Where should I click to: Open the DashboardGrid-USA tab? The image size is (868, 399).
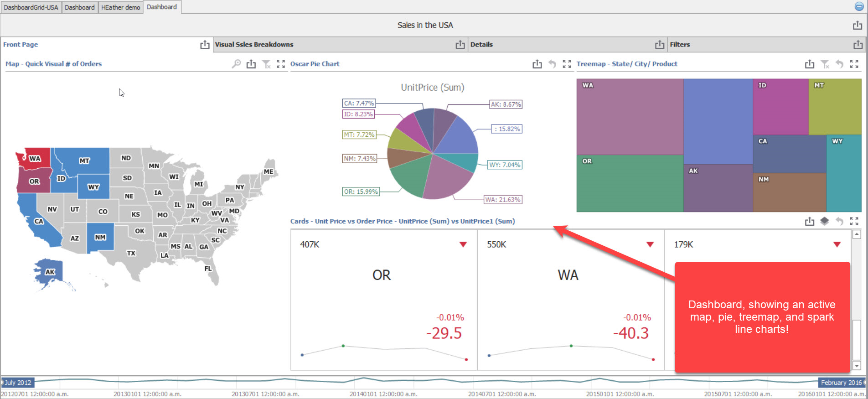[x=31, y=7]
